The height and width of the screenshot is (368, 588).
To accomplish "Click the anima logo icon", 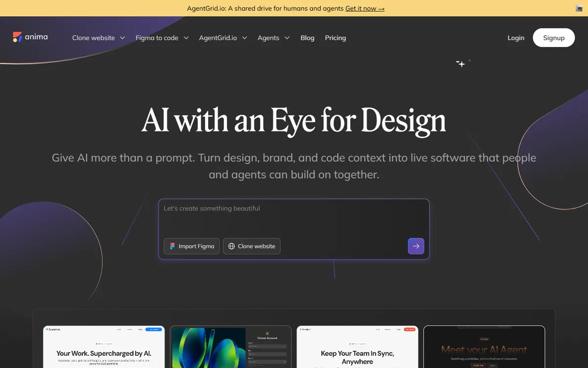I will [18, 37].
